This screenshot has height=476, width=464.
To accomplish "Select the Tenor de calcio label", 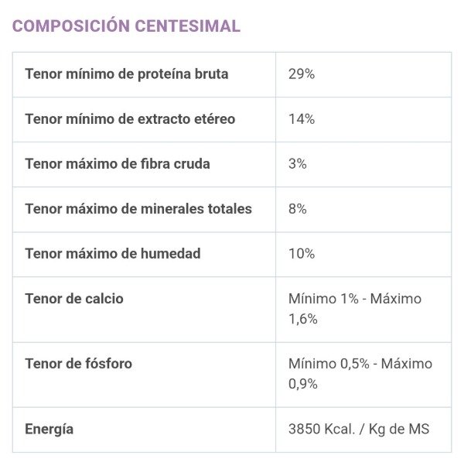I will 74,299.
